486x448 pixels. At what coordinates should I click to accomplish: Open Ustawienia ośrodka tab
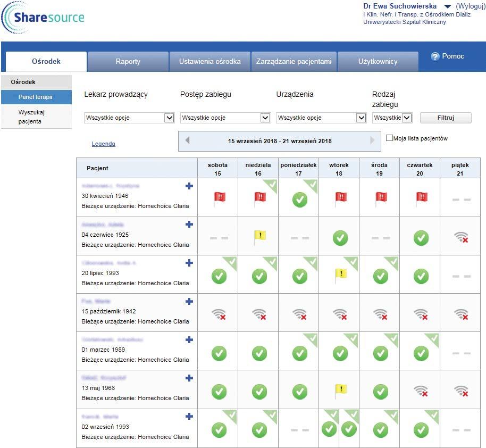point(210,61)
